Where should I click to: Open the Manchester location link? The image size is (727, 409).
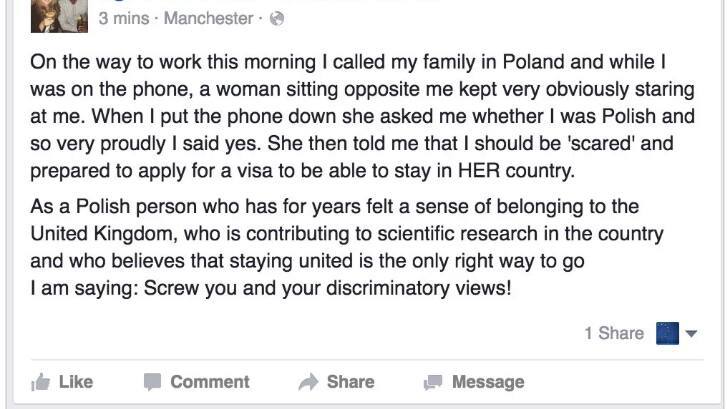[x=208, y=19]
